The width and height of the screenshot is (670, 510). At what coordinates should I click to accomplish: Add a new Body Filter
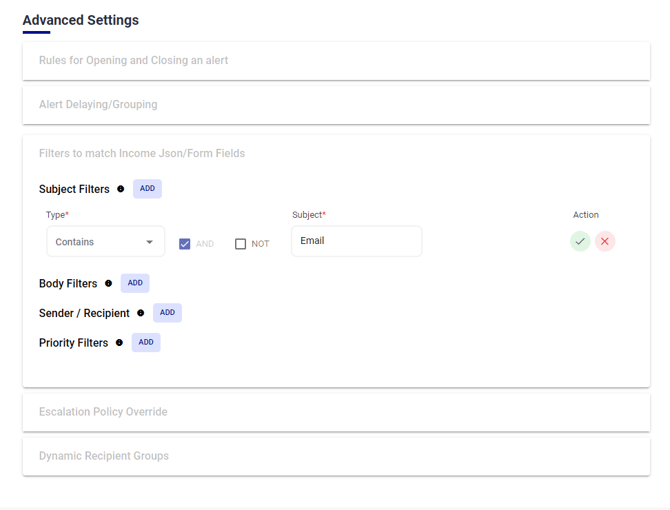[x=135, y=283]
